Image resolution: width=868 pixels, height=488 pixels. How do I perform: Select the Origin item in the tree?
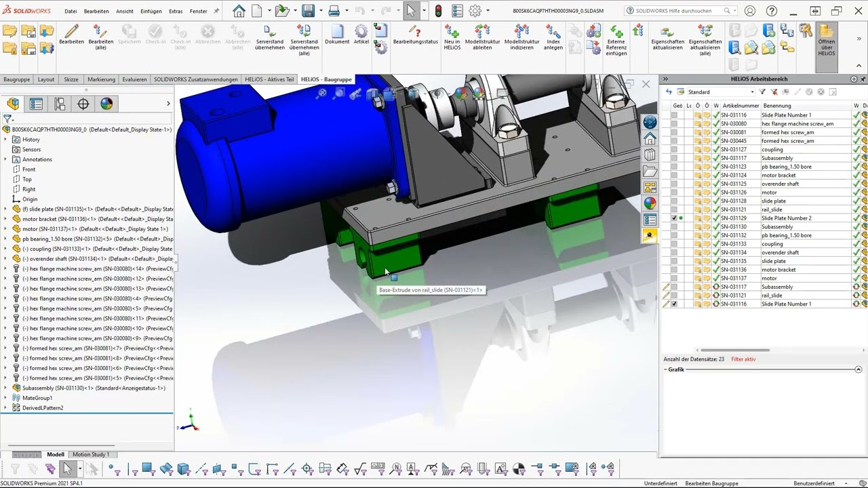[30, 199]
